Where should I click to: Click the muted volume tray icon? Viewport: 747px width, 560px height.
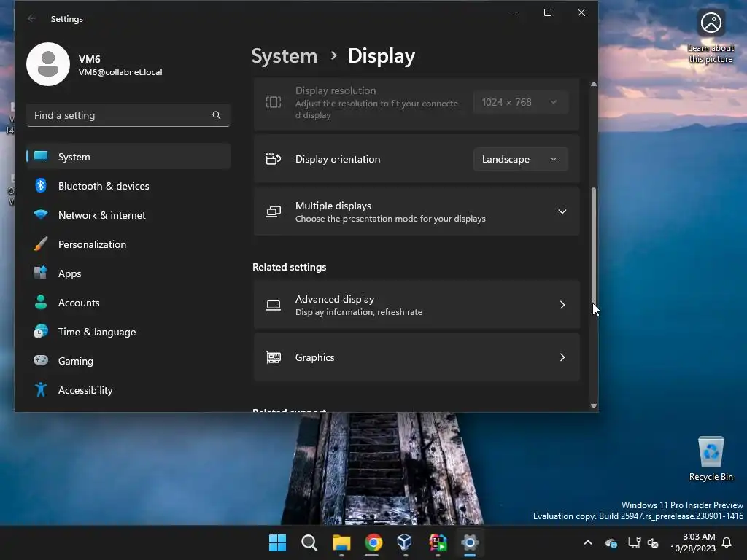click(653, 542)
